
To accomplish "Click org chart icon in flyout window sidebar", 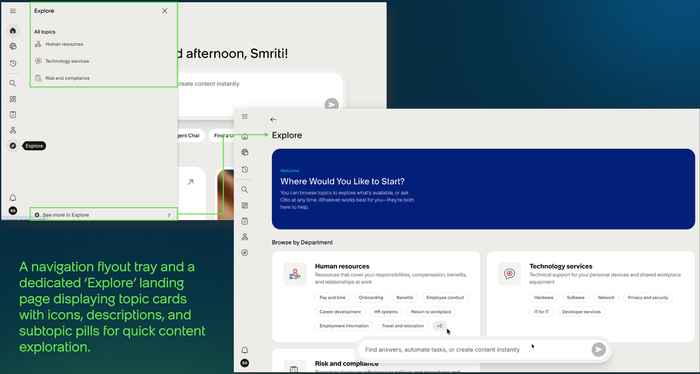I will [13, 130].
